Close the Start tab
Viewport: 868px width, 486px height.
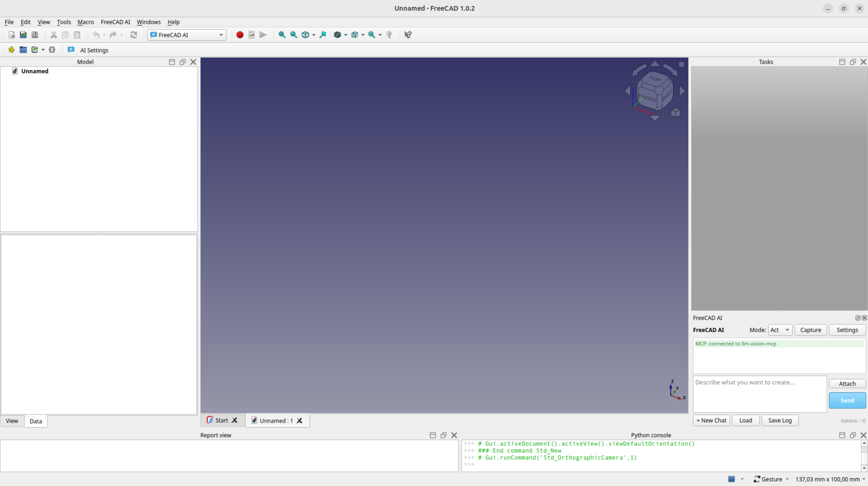[235, 420]
